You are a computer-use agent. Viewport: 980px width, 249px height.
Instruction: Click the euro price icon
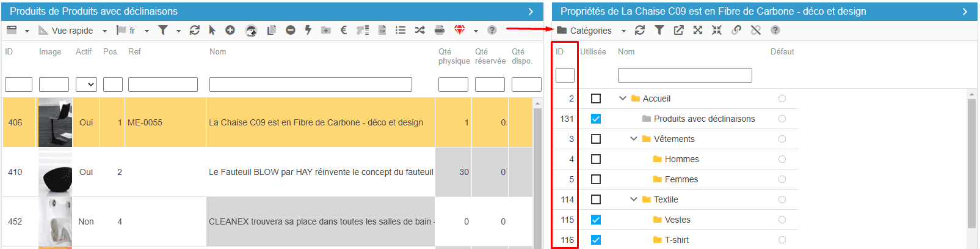344,30
